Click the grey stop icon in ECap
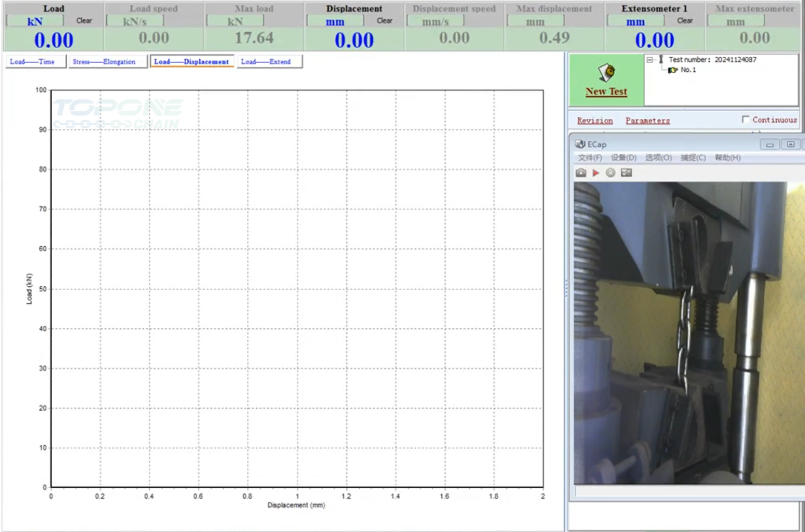This screenshot has height=532, width=805. pyautogui.click(x=611, y=173)
